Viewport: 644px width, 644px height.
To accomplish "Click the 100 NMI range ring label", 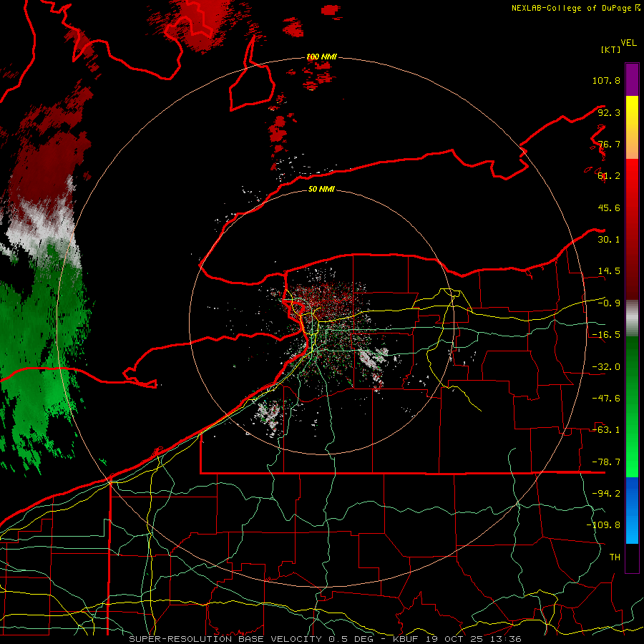I will click(321, 57).
